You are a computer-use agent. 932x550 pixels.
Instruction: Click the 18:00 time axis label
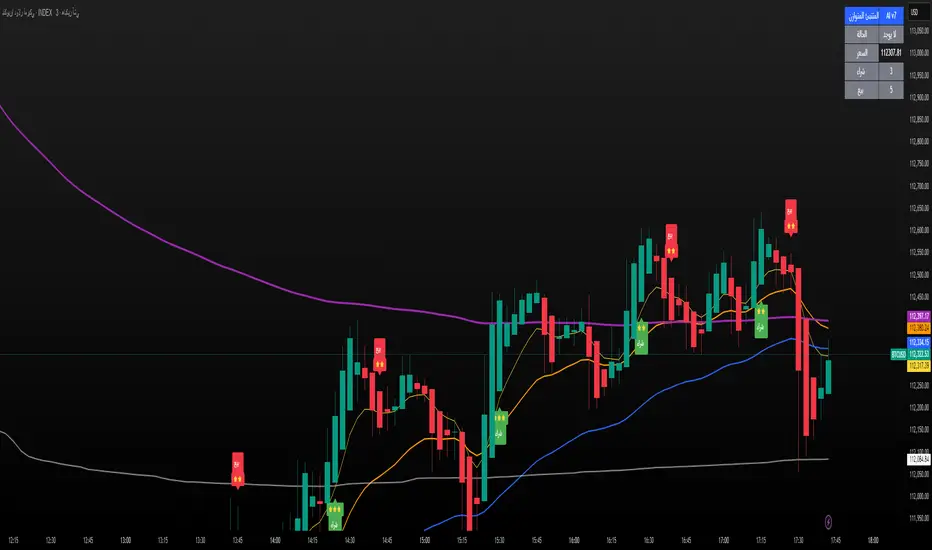coord(873,540)
